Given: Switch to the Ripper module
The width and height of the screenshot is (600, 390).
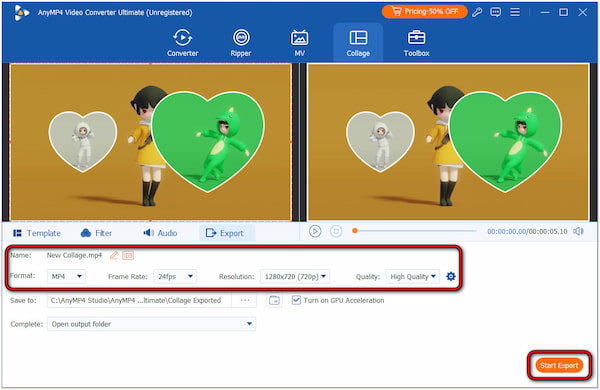Looking at the screenshot, I should tap(241, 43).
